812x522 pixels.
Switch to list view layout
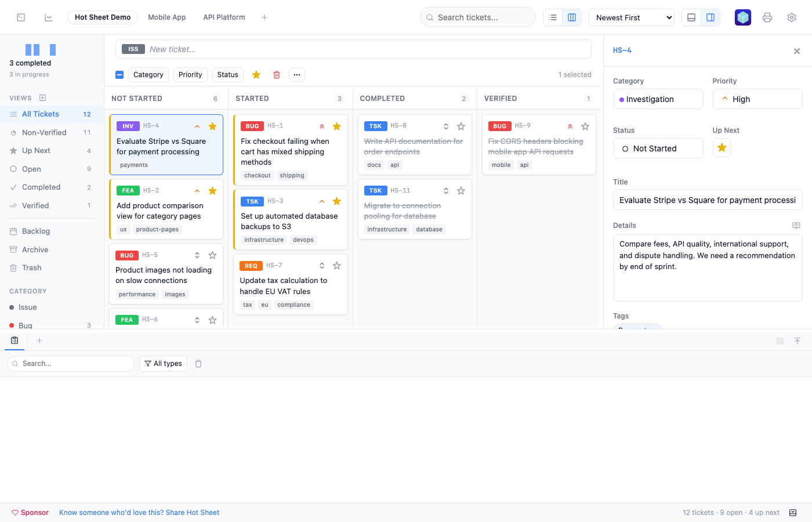553,17
